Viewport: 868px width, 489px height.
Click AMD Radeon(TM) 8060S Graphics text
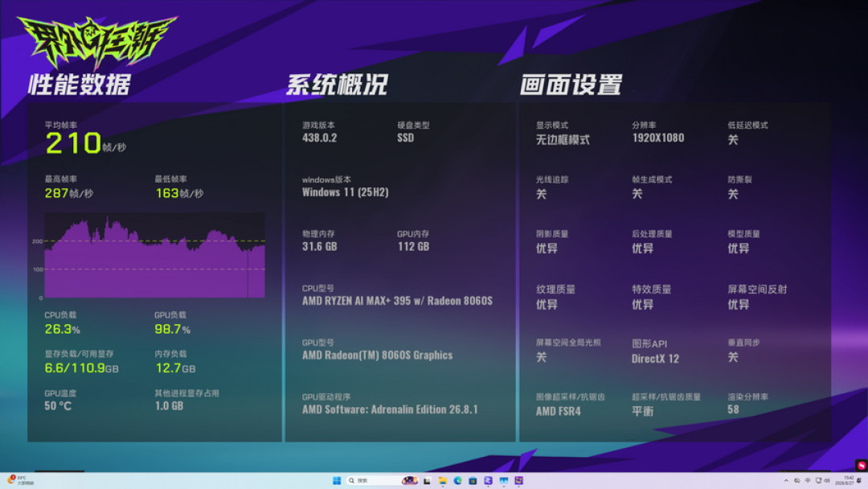(x=377, y=355)
